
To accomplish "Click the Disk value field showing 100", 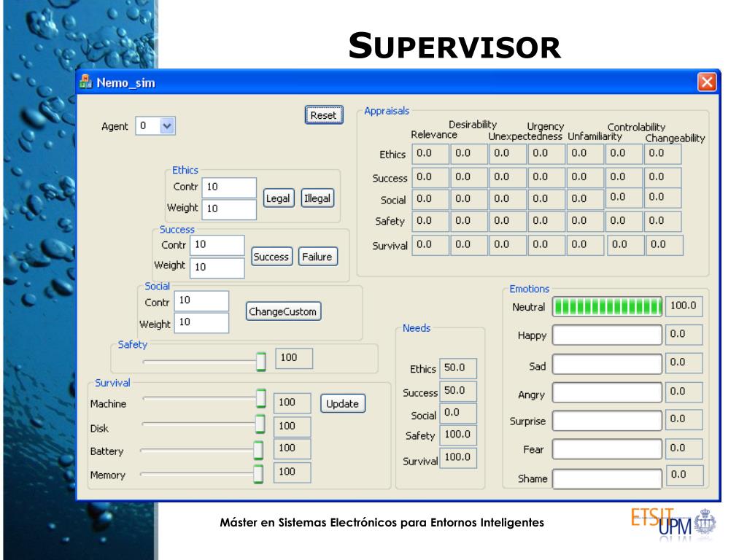I will [292, 427].
